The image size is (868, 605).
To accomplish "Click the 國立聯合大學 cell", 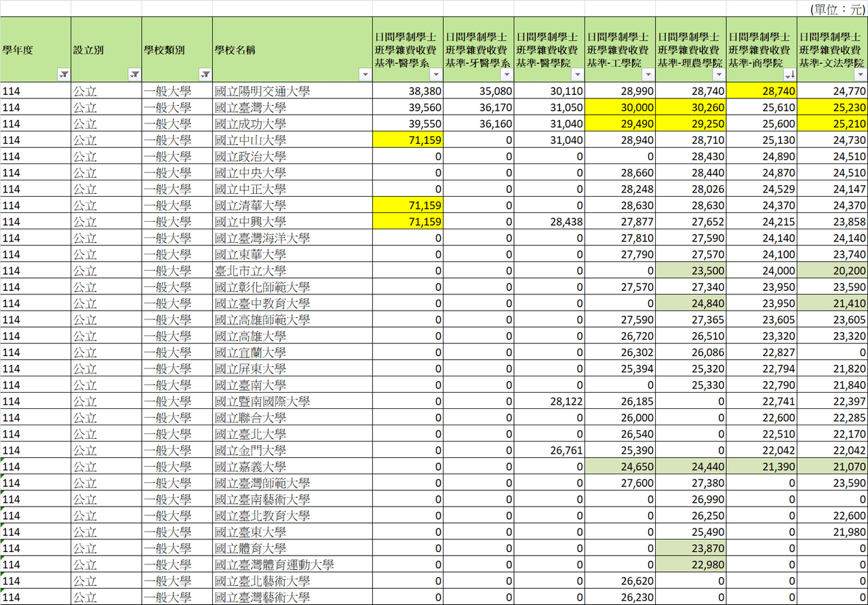I will pyautogui.click(x=292, y=417).
